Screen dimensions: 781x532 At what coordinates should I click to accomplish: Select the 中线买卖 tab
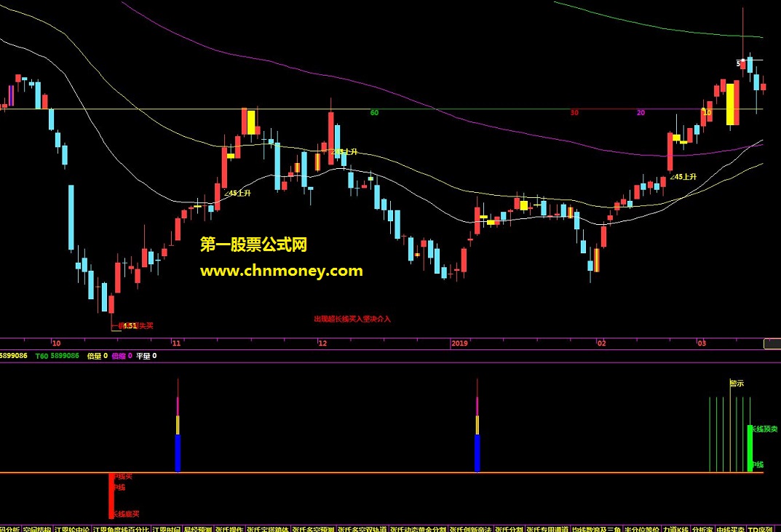731,529
